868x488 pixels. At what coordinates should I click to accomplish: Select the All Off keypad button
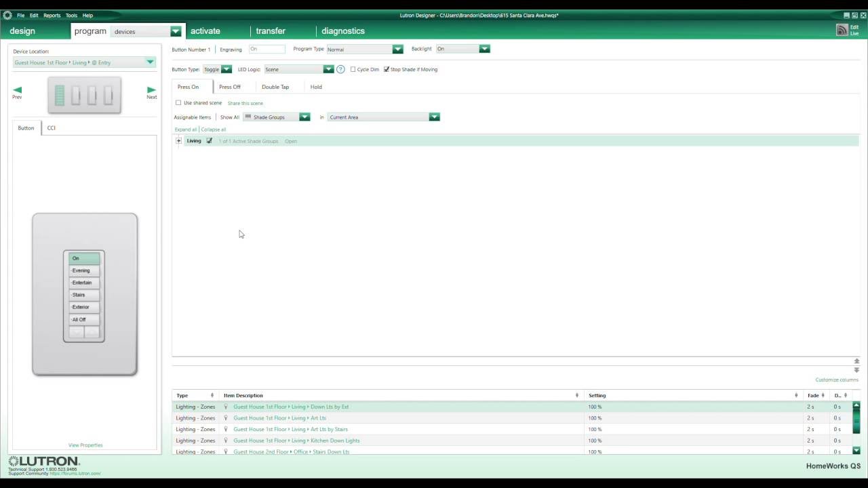pyautogui.click(x=84, y=319)
